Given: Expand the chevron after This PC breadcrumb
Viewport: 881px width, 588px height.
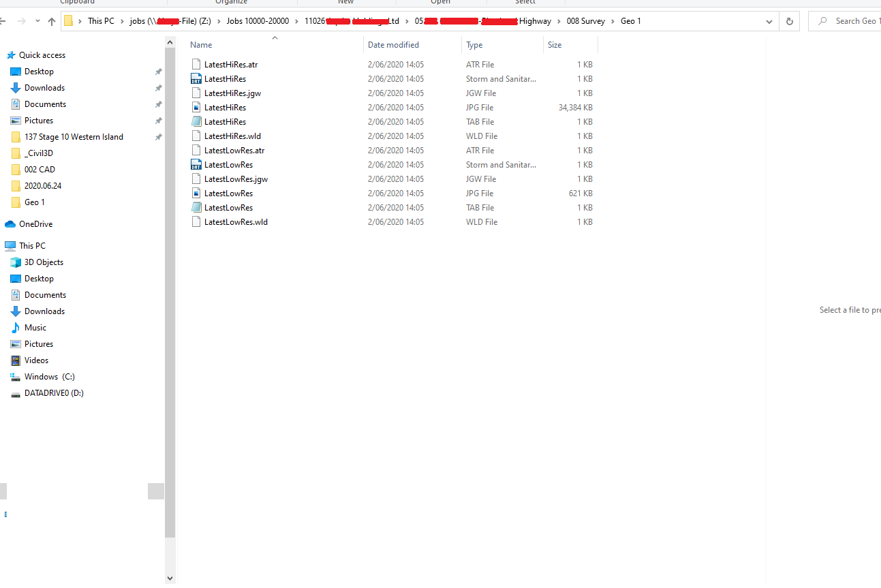Looking at the screenshot, I should [x=122, y=21].
